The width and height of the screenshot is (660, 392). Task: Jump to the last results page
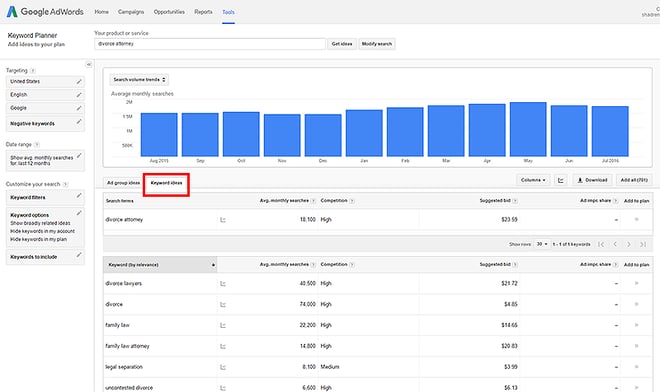pos(643,244)
